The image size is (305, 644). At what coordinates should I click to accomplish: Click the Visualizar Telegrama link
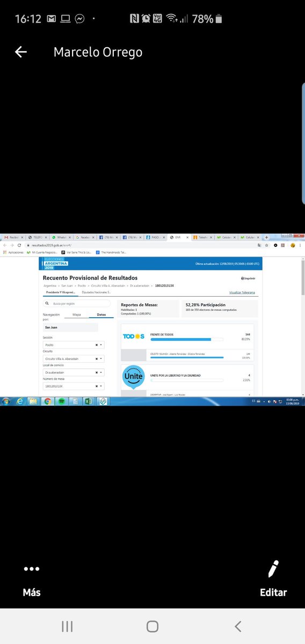(x=242, y=292)
